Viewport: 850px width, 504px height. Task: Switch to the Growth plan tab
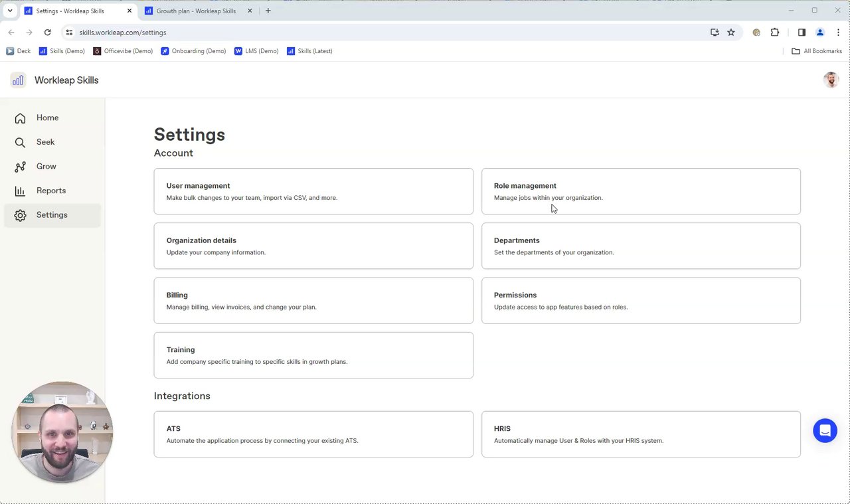click(x=196, y=11)
